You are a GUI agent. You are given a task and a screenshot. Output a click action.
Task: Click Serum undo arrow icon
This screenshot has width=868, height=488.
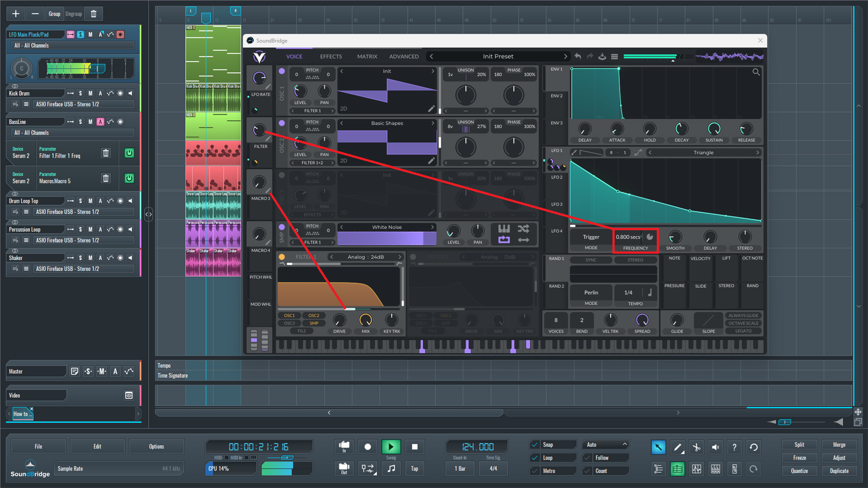578,56
